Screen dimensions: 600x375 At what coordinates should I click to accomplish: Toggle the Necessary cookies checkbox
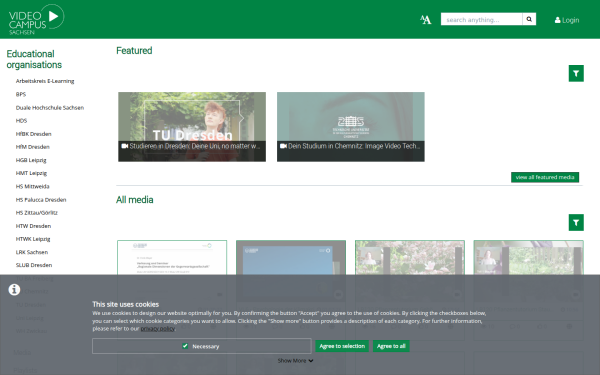[185, 346]
